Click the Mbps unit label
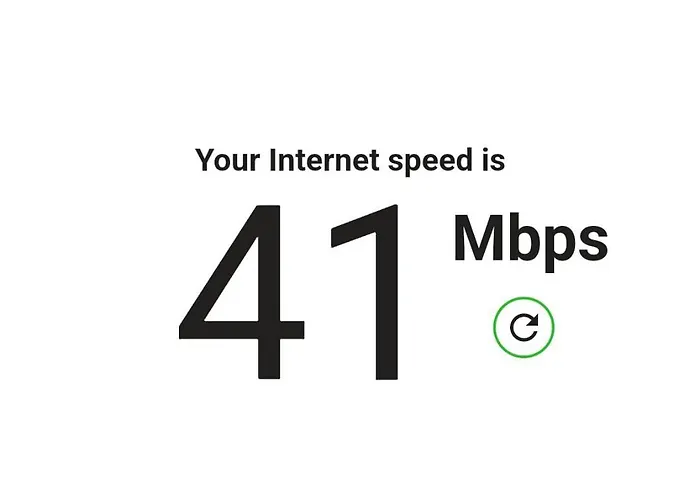The width and height of the screenshot is (700, 500). 530,243
